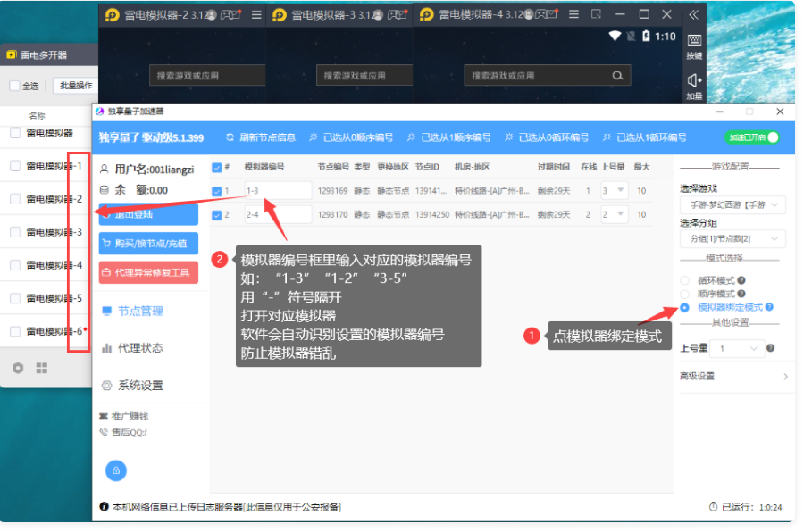Open the 系统设置 tab
Screen dimensions: 812x532
point(134,386)
